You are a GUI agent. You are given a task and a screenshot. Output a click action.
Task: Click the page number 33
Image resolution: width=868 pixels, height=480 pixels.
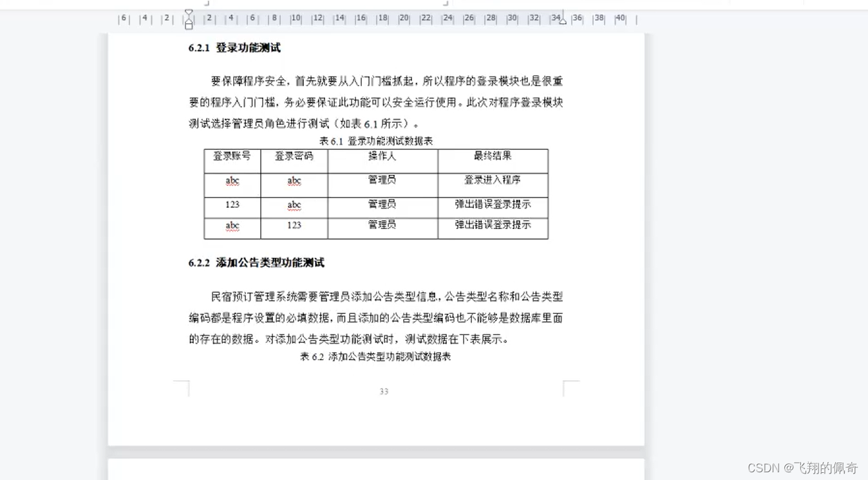click(x=384, y=391)
